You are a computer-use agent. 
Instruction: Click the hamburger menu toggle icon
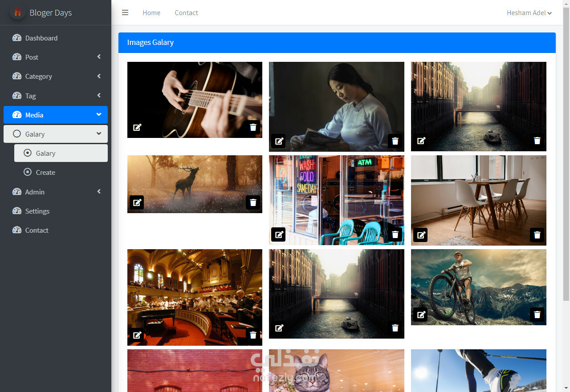[125, 12]
